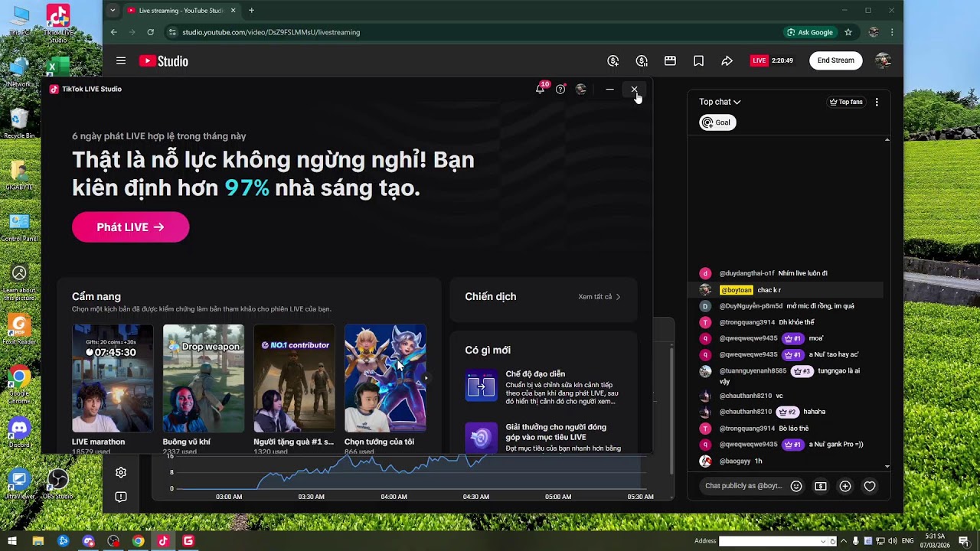This screenshot has height=551, width=980.
Task: Click the Ask Google button in address bar
Action: click(x=810, y=32)
